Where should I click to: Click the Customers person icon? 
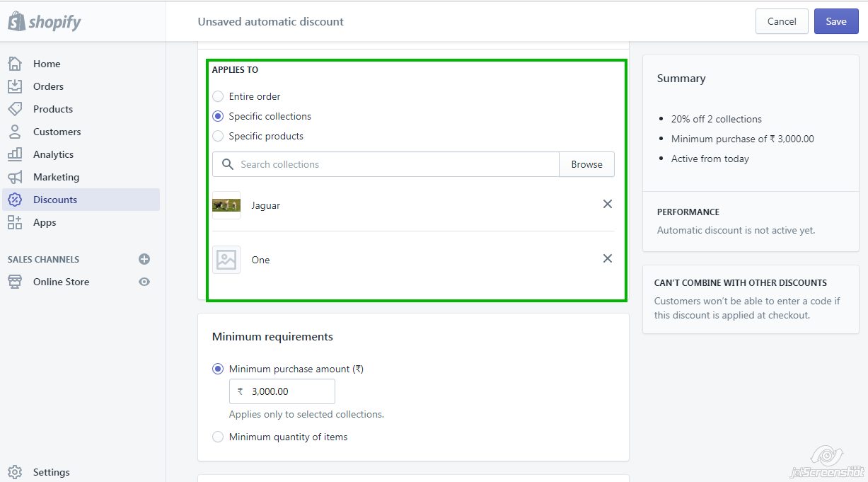click(15, 132)
